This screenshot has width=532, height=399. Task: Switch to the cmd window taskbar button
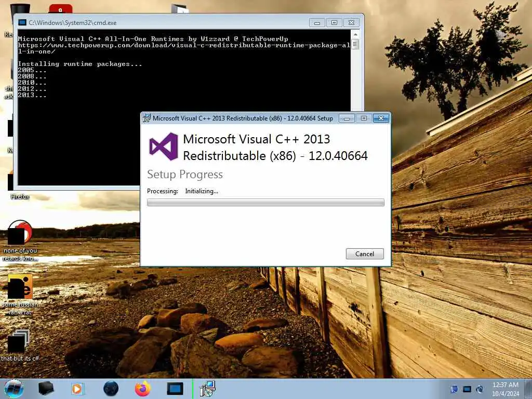(175, 389)
